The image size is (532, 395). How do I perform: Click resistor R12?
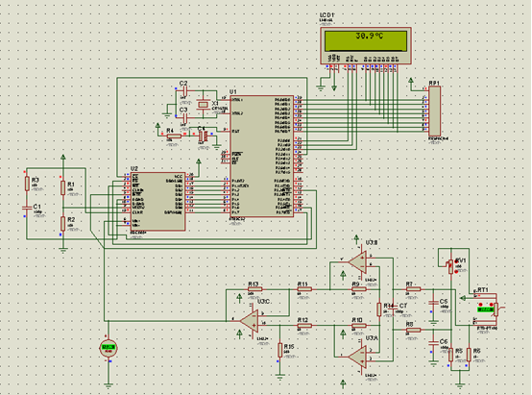point(304,326)
